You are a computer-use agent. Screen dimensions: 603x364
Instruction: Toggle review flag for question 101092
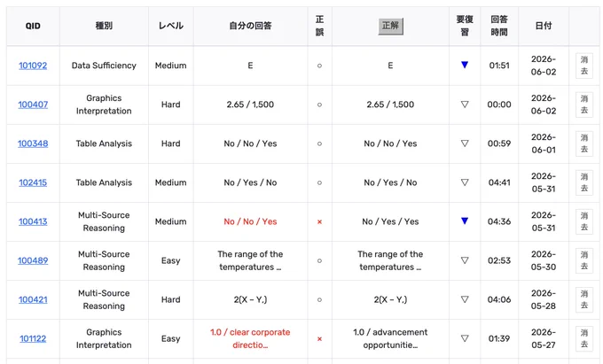[x=465, y=65]
